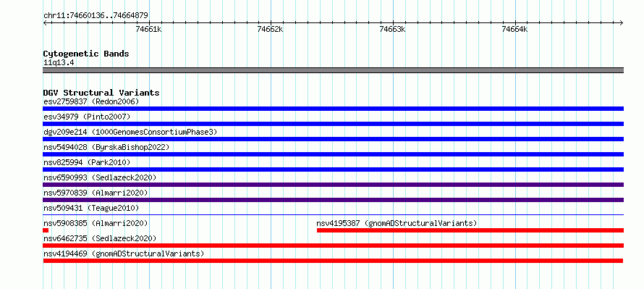This screenshot has width=644, height=289.
Task: Click the nsv6590993 (Sedlazeck2020) label
Action: click(100, 177)
